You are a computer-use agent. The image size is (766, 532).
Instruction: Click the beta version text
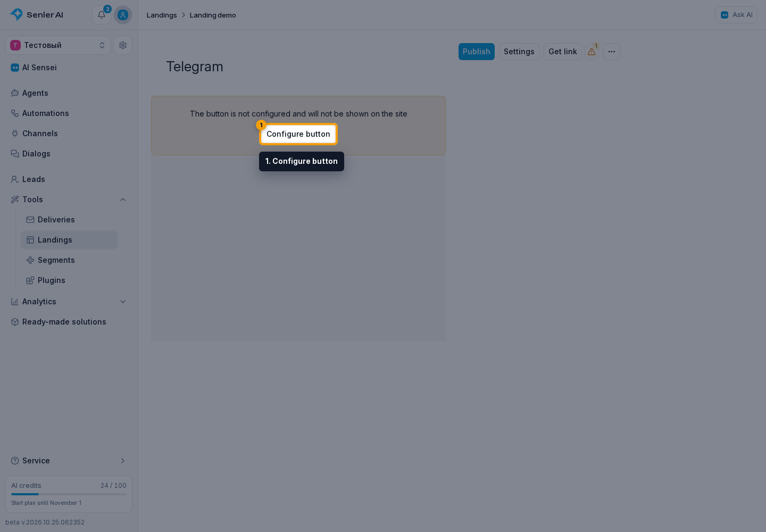click(x=45, y=522)
